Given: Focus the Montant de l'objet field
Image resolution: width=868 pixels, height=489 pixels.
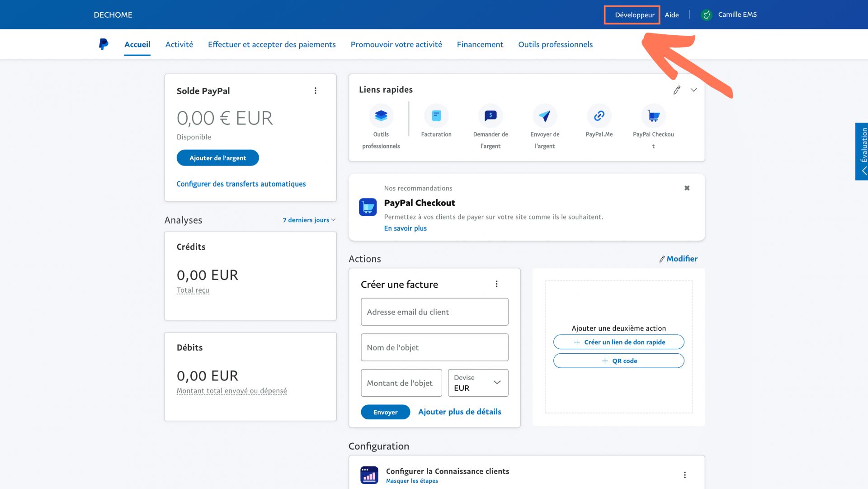Looking at the screenshot, I should [401, 383].
